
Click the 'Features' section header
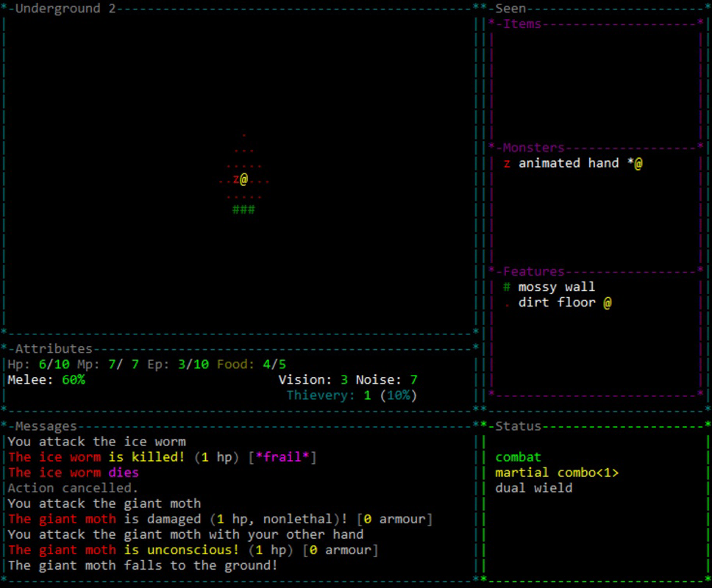[533, 272]
